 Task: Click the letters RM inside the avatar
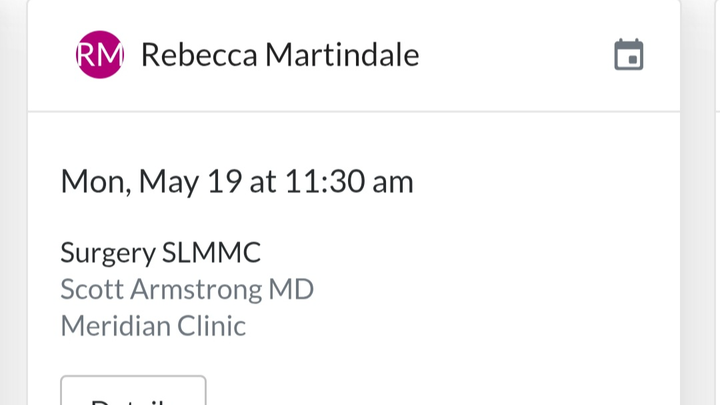(x=100, y=55)
